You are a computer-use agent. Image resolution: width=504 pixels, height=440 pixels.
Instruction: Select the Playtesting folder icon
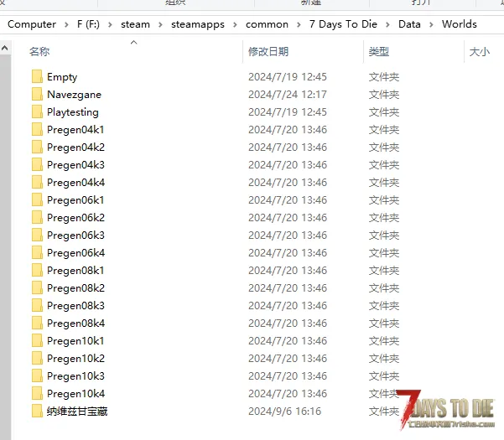[37, 111]
